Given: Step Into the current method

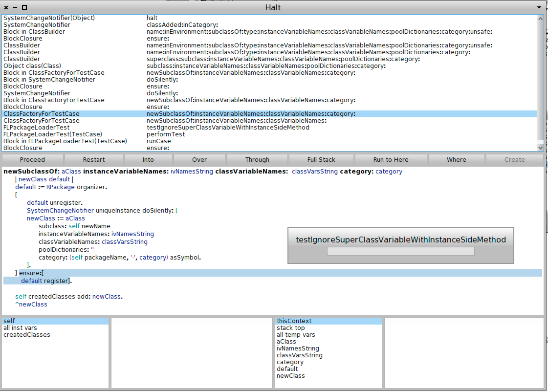Looking at the screenshot, I should (148, 160).
